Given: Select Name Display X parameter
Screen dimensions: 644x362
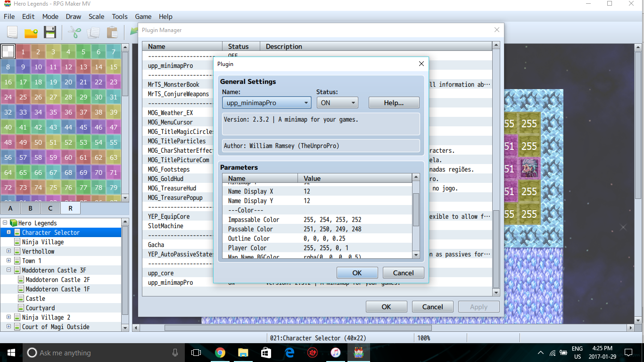Looking at the screenshot, I should point(317,191).
